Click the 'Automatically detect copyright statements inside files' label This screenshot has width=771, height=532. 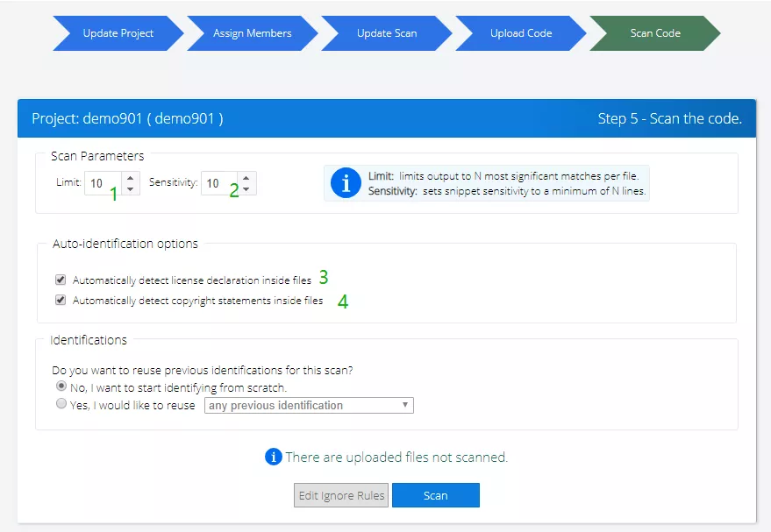[x=197, y=301]
